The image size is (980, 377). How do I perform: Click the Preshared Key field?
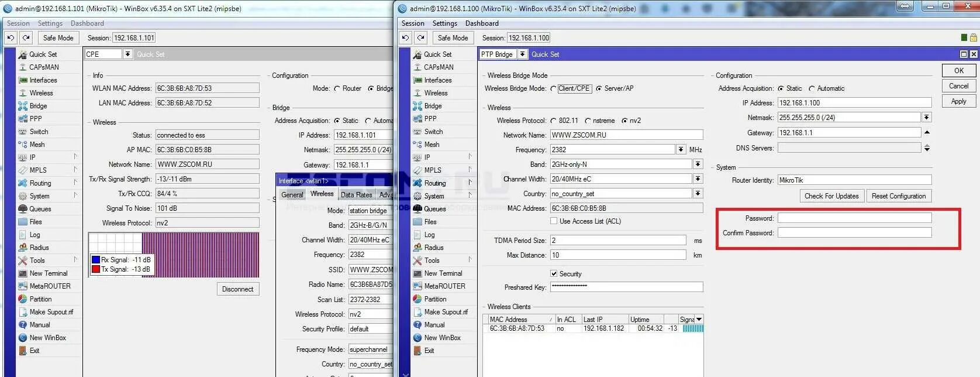coord(626,287)
